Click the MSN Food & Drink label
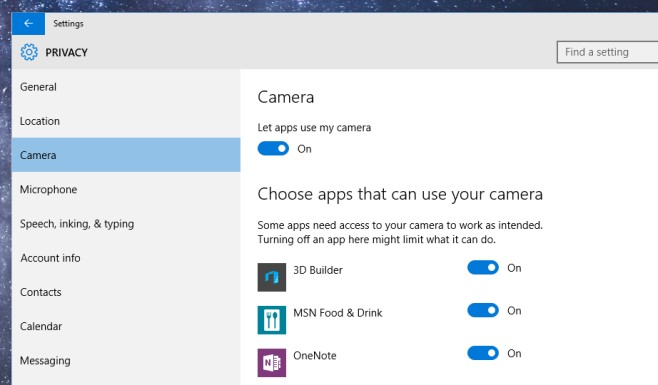This screenshot has height=385, width=658. tap(337, 313)
